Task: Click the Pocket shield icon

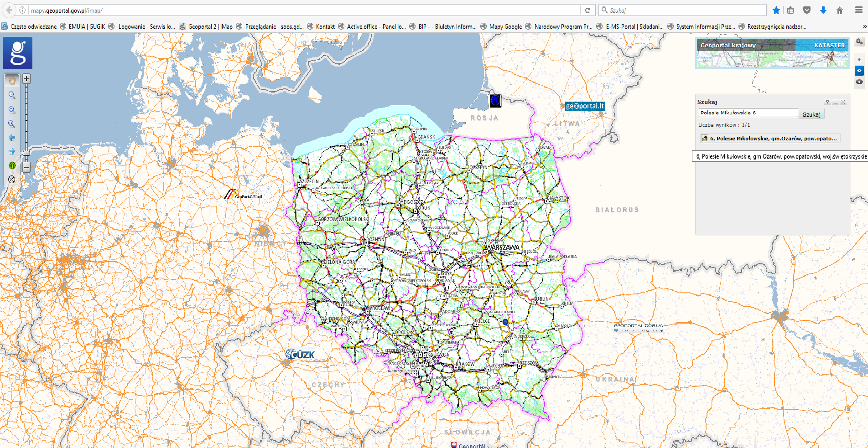Action: (807, 10)
